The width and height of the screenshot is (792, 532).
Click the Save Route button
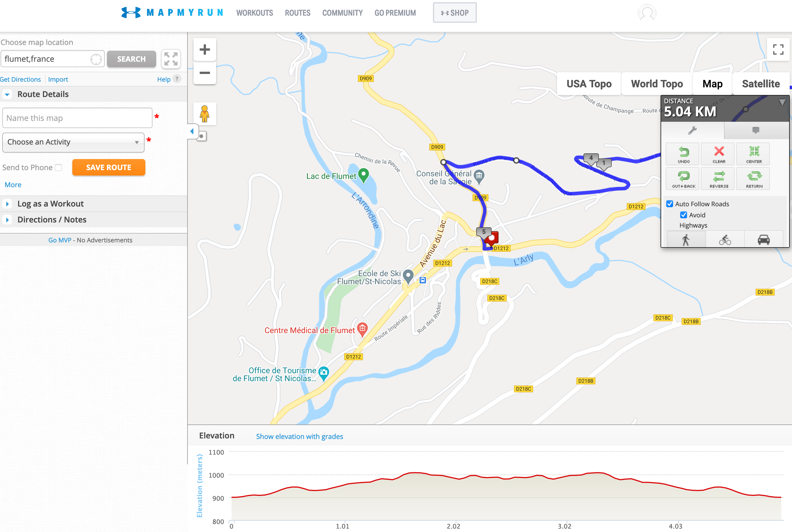pos(109,168)
